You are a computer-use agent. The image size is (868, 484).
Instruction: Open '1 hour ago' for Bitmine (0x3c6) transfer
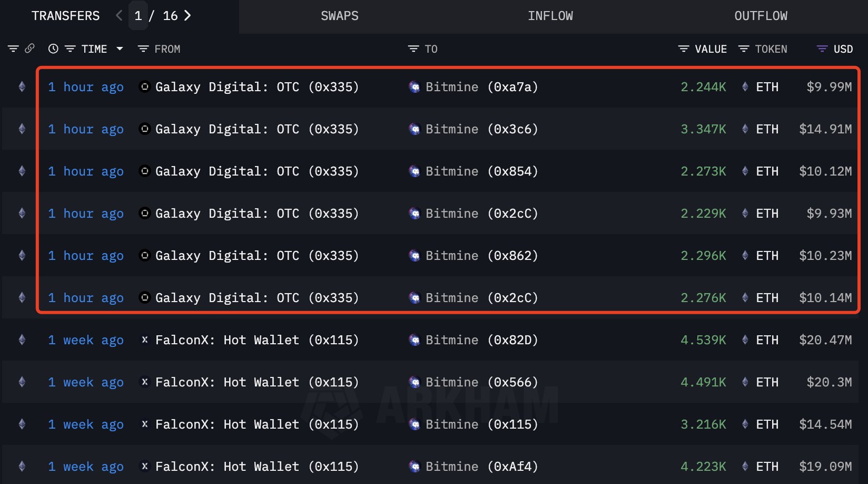[x=86, y=129]
